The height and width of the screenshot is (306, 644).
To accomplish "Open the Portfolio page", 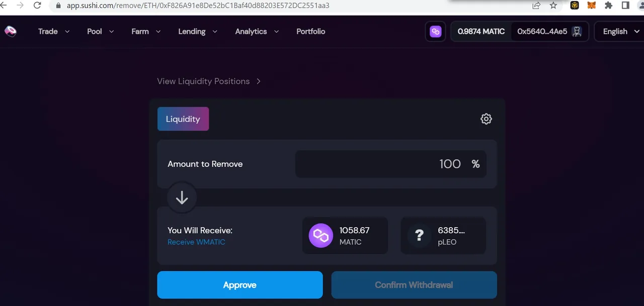I will click(310, 31).
